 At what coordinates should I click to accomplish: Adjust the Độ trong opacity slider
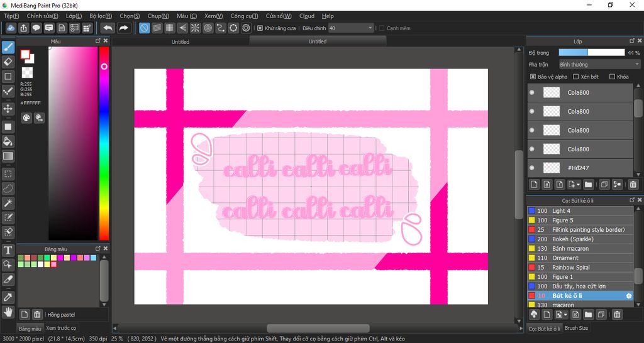pyautogui.click(x=592, y=53)
